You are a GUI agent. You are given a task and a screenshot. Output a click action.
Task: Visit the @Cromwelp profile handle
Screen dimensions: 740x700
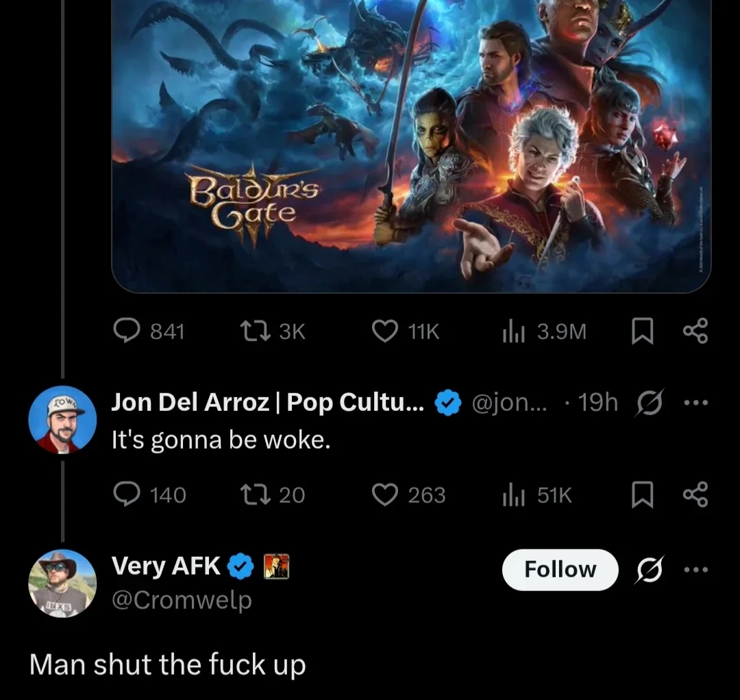pos(182,599)
